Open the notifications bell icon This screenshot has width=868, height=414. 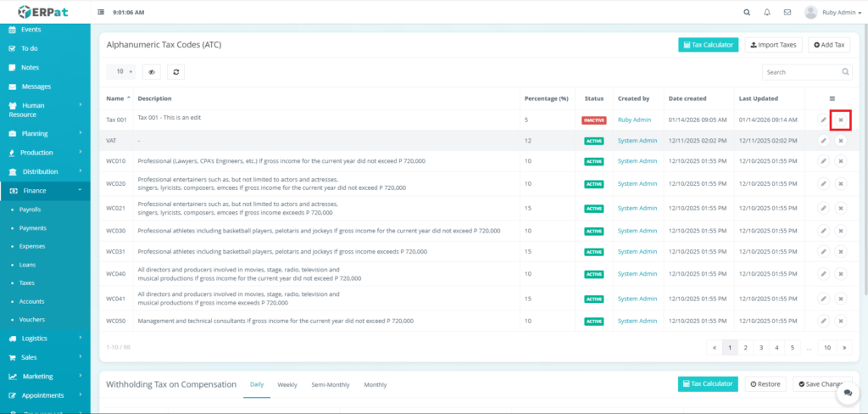767,13
